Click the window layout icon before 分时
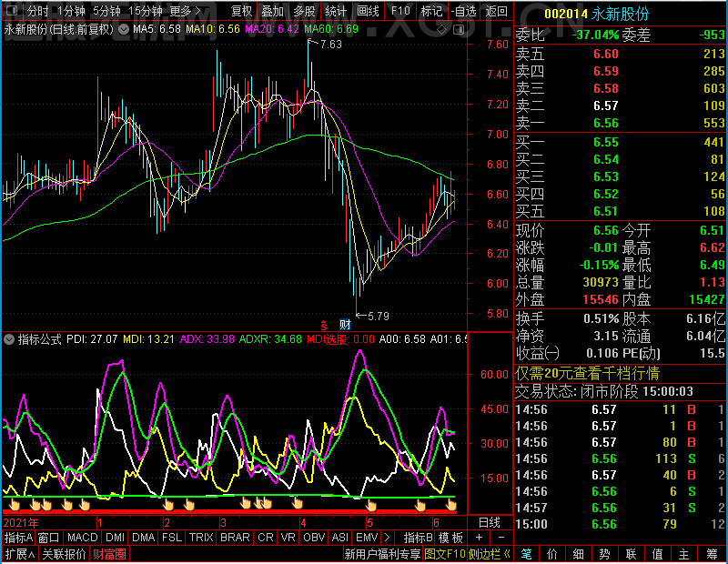The width and height of the screenshot is (728, 564). pos(12,10)
